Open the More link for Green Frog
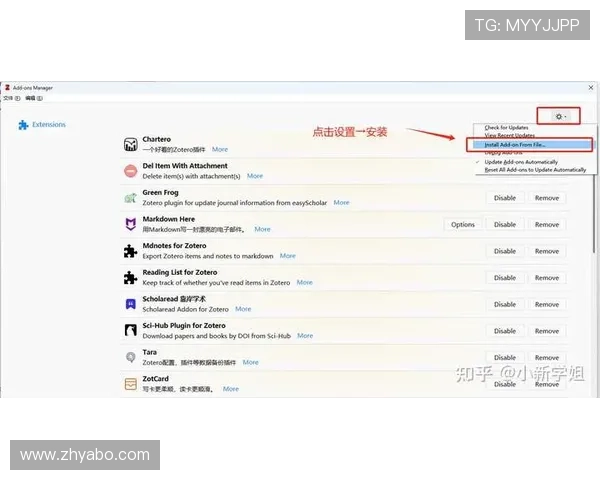The width and height of the screenshot is (600, 480). point(341,202)
